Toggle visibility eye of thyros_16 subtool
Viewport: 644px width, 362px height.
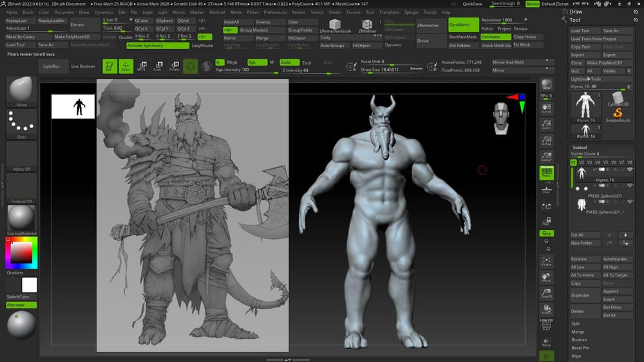(630, 169)
